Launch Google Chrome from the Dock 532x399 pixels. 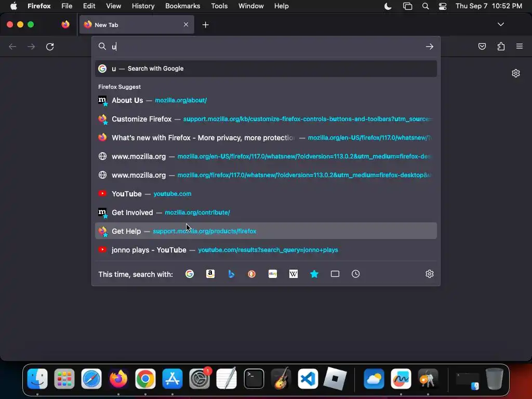tap(145, 378)
